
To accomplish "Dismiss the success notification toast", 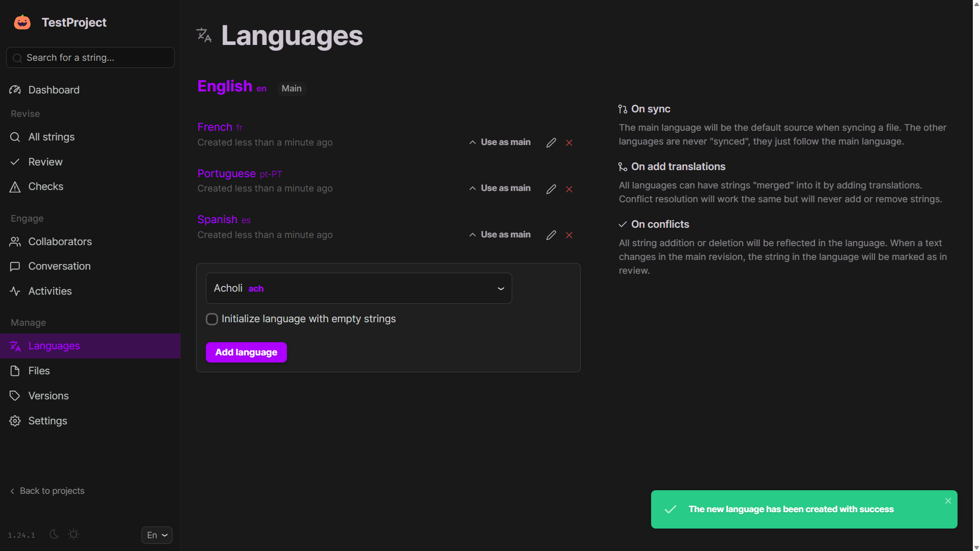I will coord(948,501).
